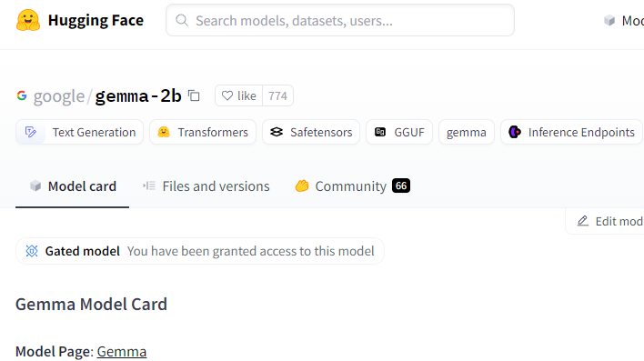Viewport: 644px width, 361px height.
Task: Open the Gemma model page link
Action: (x=122, y=352)
